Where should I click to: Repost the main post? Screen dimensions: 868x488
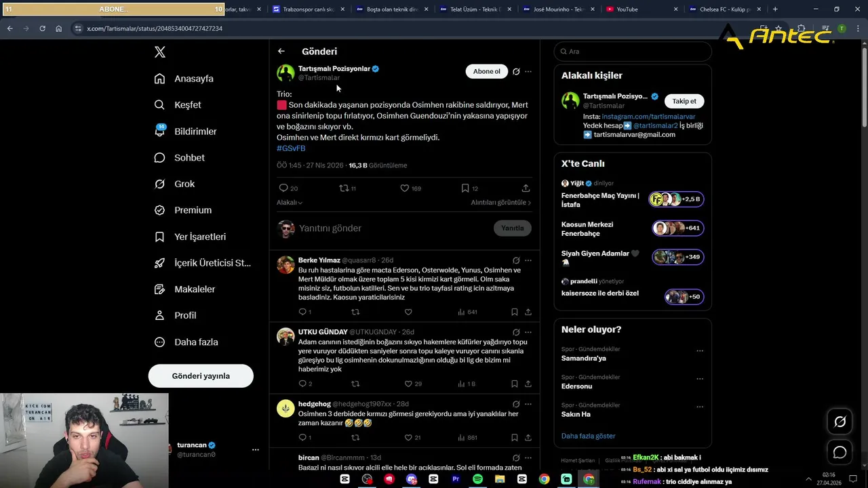pyautogui.click(x=344, y=188)
